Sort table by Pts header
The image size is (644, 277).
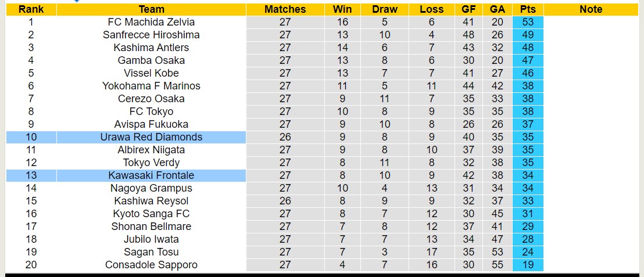point(528,9)
